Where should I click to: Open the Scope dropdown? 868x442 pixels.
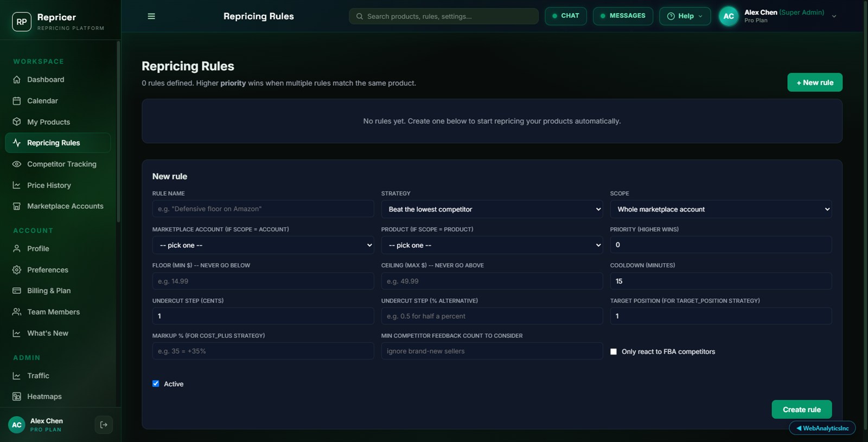721,209
